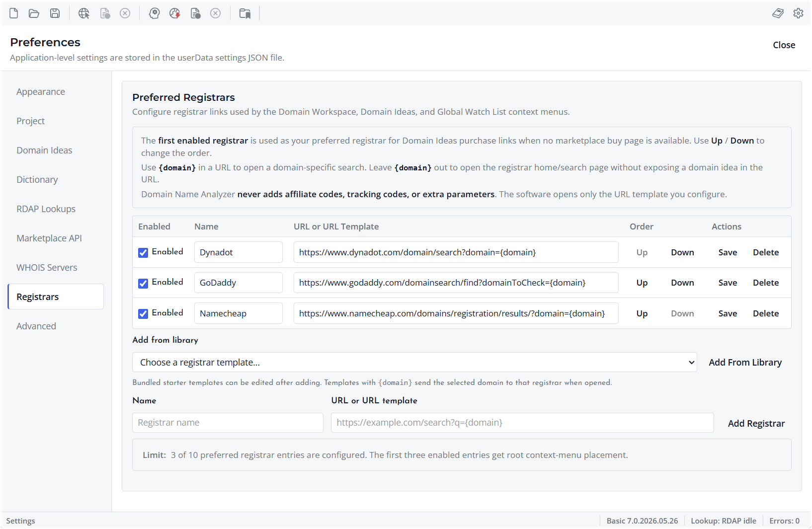The image size is (812, 529).
Task: Edit the Namecheap name field
Action: coord(239,313)
